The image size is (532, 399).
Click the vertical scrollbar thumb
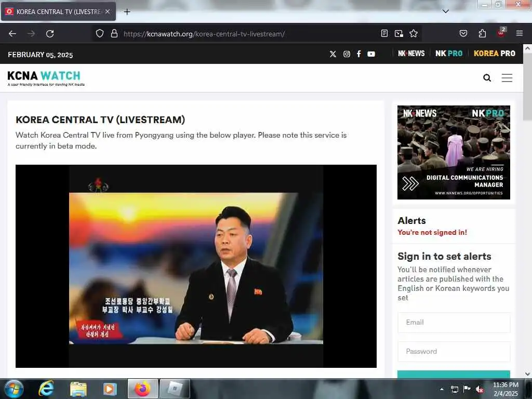pyautogui.click(x=528, y=87)
